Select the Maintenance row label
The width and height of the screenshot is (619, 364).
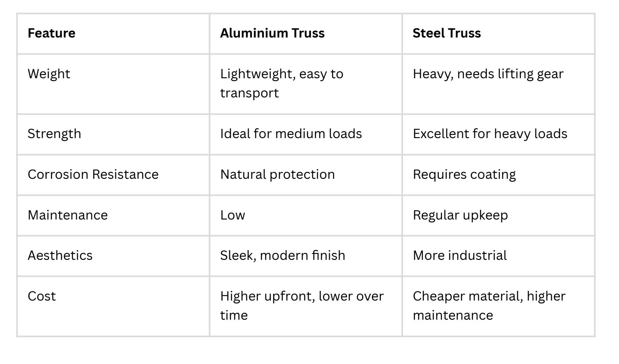67,215
